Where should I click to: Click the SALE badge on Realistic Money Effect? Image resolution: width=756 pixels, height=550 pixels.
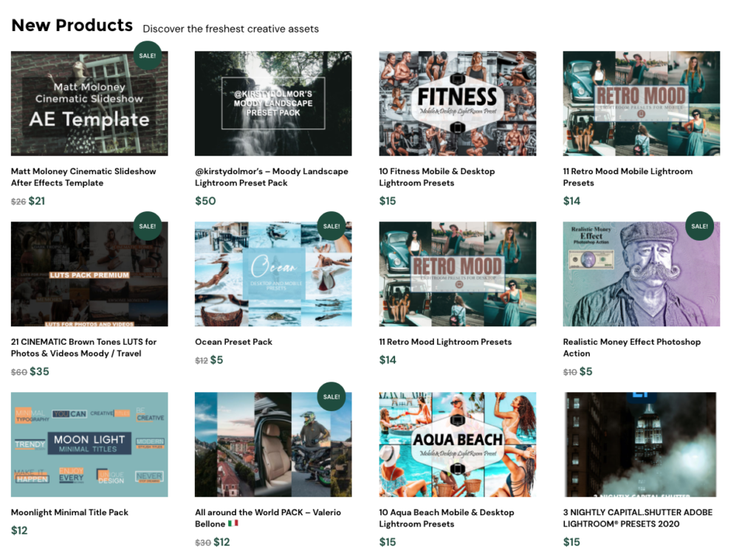pos(700,226)
